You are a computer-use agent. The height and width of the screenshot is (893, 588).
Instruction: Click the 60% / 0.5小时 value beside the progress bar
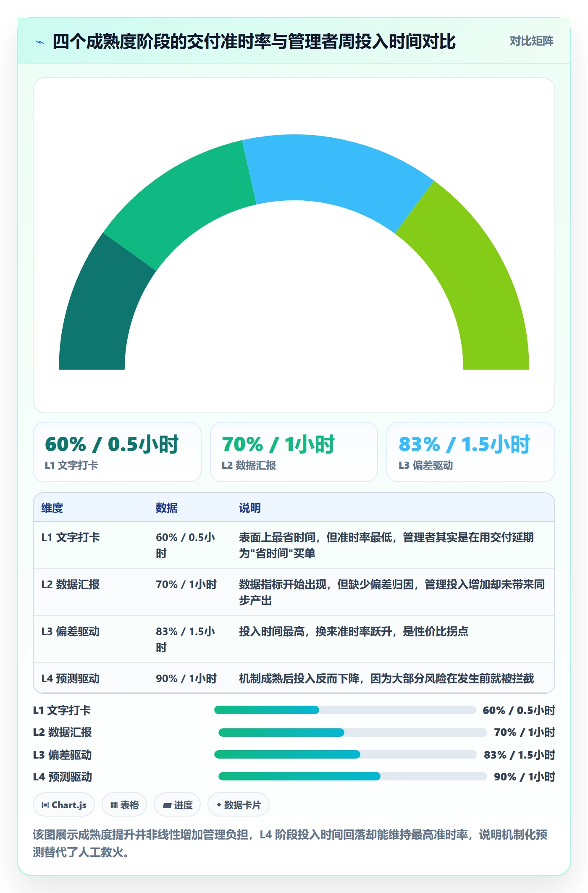pyautogui.click(x=519, y=710)
